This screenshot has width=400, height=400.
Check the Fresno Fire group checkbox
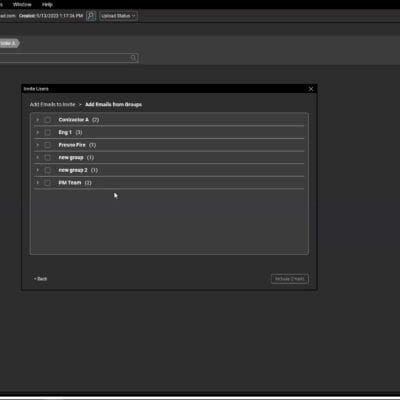coord(48,145)
